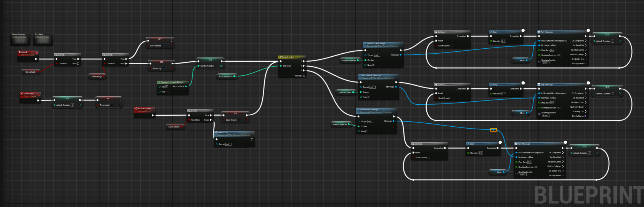The width and height of the screenshot is (644, 207).
Task: Click Starting Section None field on lowest Play Montage
Action: [x=522, y=175]
